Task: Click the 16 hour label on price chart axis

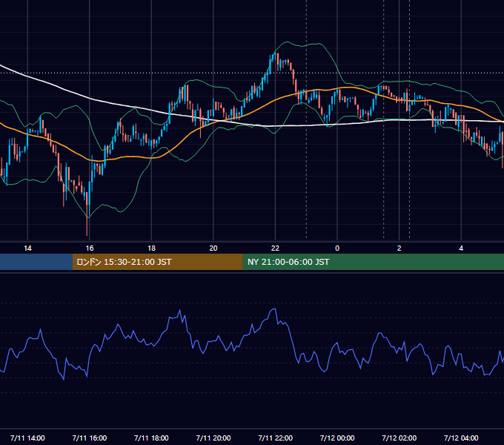Action: pos(90,248)
